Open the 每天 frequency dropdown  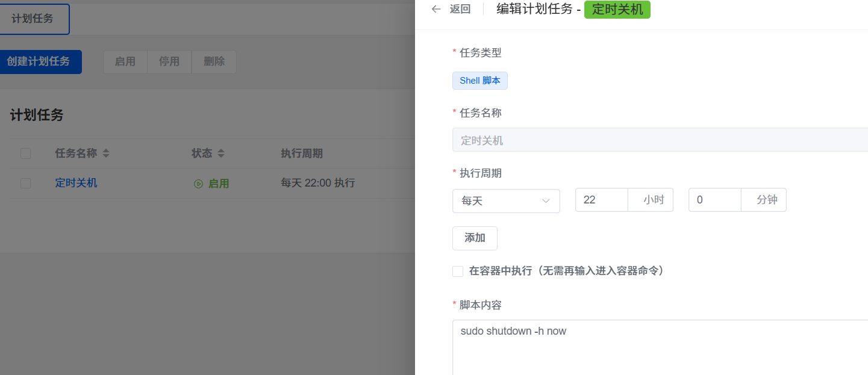tap(506, 200)
